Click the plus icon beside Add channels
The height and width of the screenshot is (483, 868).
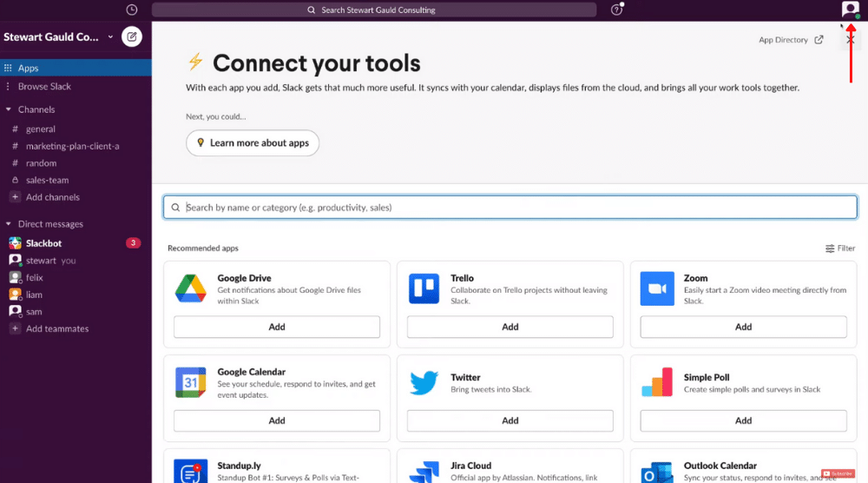tap(15, 196)
